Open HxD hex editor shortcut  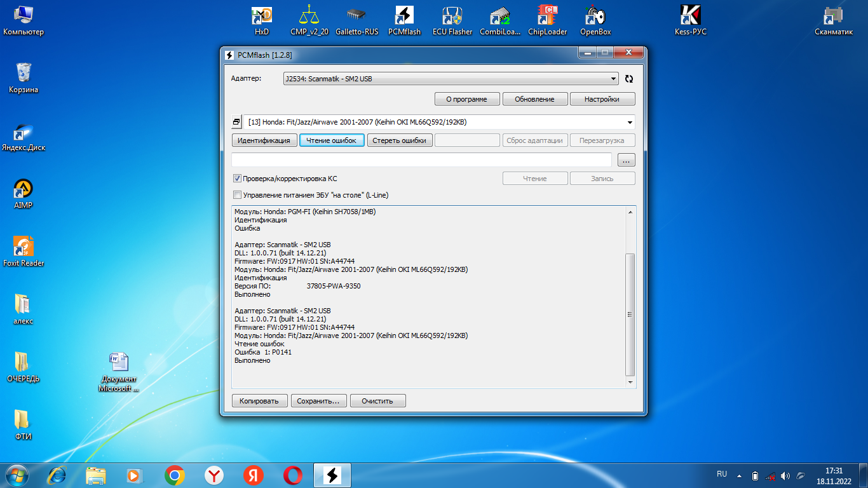click(262, 20)
